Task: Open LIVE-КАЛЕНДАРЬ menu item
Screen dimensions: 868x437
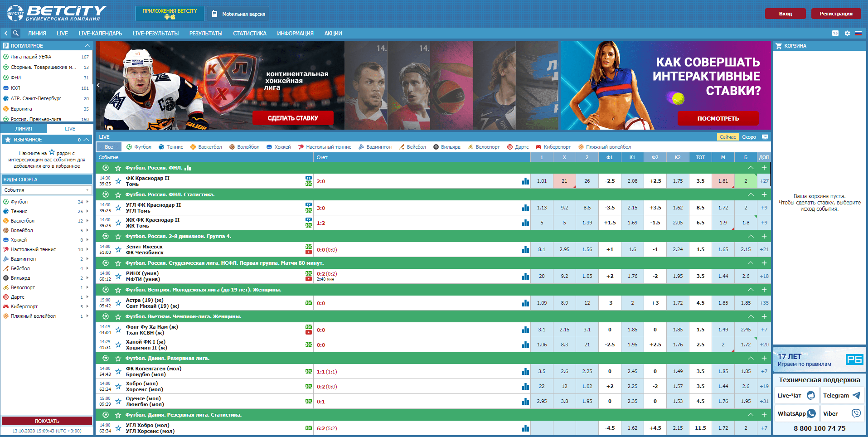Action: click(100, 33)
